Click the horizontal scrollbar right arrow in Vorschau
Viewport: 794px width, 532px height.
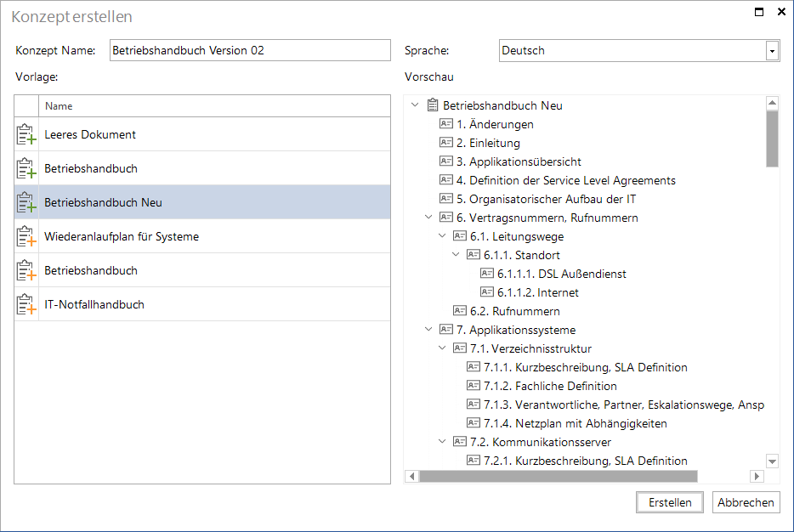(757, 476)
